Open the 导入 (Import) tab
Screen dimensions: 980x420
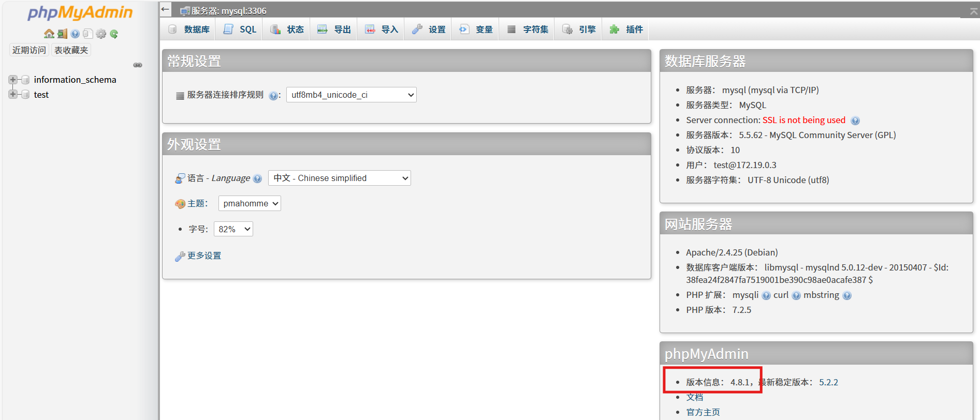(x=382, y=29)
